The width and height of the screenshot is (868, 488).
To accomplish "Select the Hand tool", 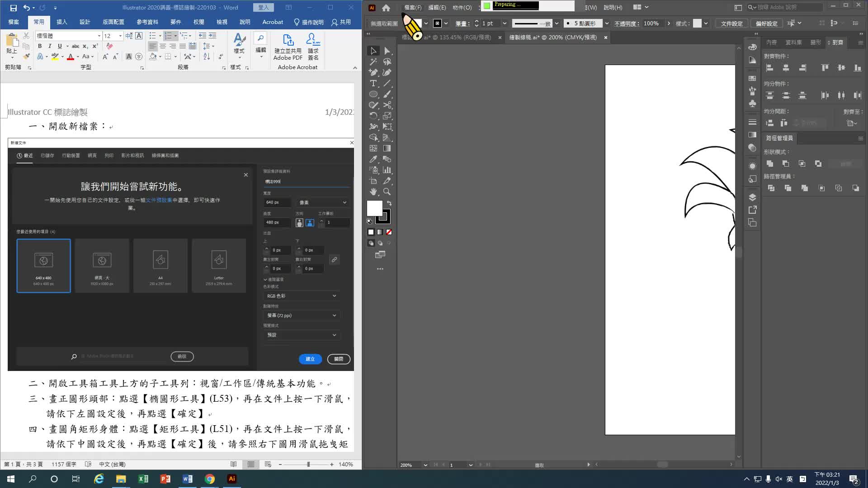I will (373, 192).
